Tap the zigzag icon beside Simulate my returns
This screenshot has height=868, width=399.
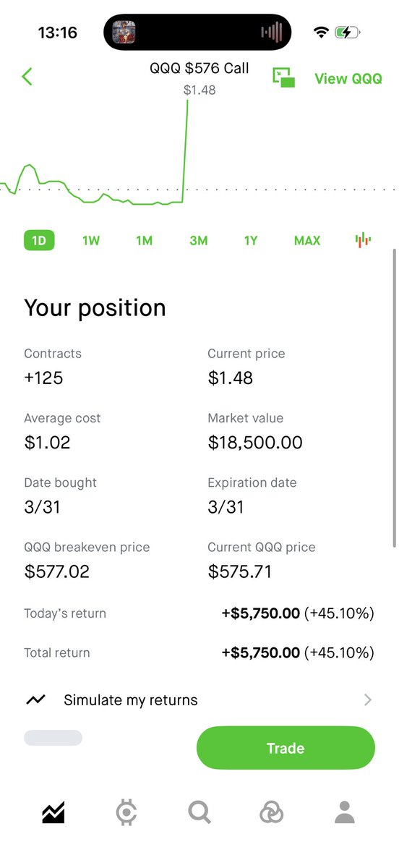click(x=36, y=699)
